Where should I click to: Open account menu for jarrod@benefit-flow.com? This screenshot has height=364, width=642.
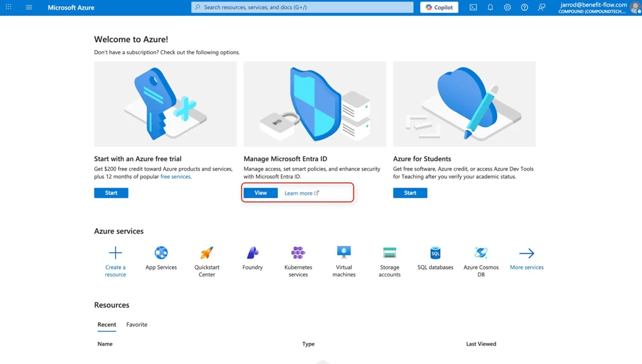(x=599, y=8)
